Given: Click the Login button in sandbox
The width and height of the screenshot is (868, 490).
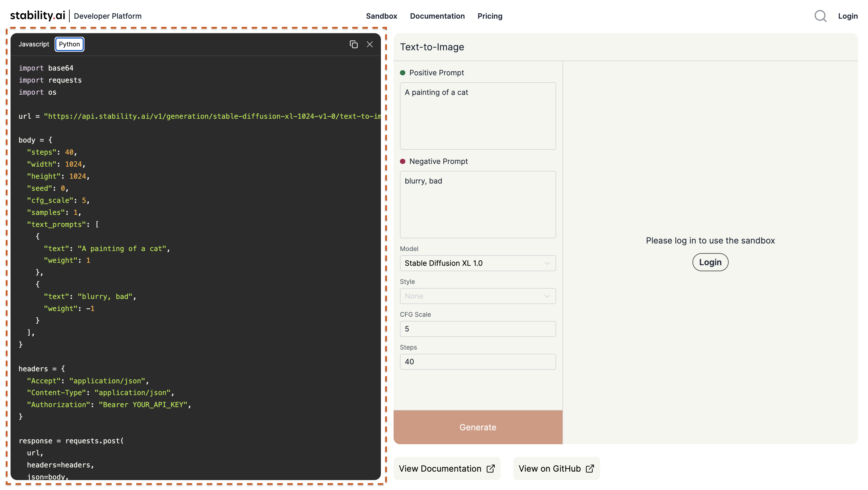Looking at the screenshot, I should click(x=710, y=262).
